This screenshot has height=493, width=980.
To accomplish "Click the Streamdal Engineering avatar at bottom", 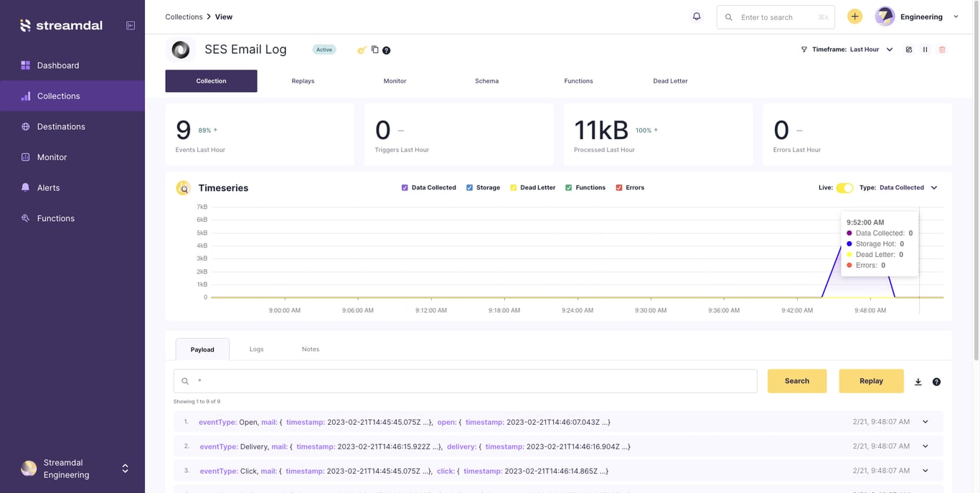I will (x=29, y=469).
